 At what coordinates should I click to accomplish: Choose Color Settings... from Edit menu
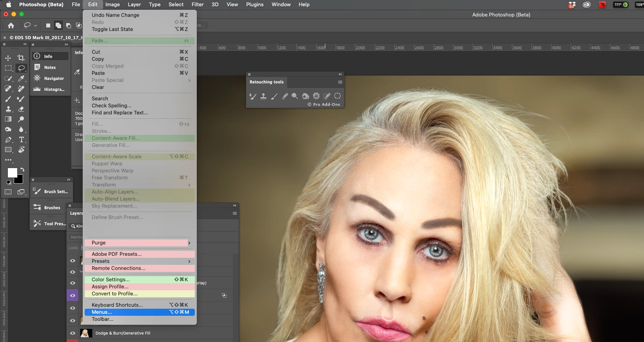pyautogui.click(x=140, y=280)
